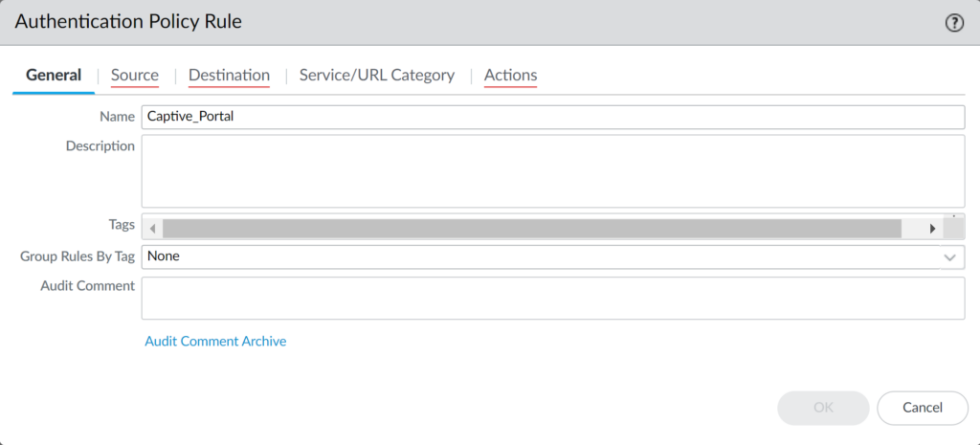
Task: Click the Group Rules By Tag label
Action: 78,256
